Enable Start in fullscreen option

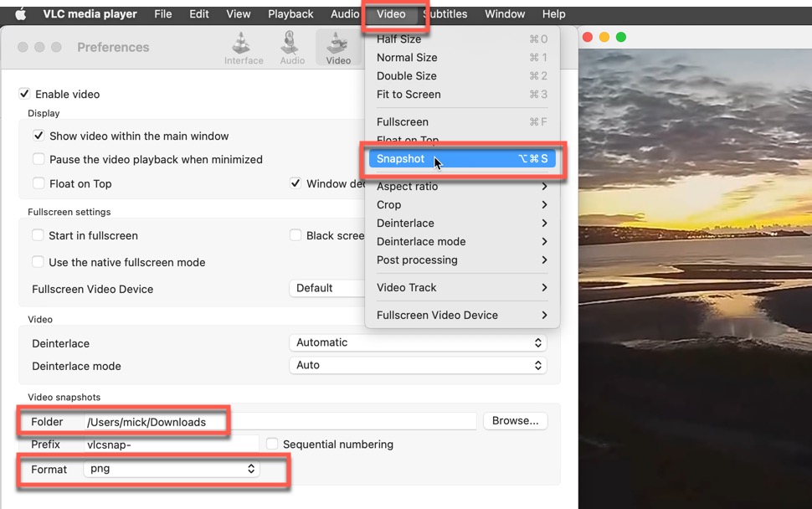pyautogui.click(x=38, y=235)
